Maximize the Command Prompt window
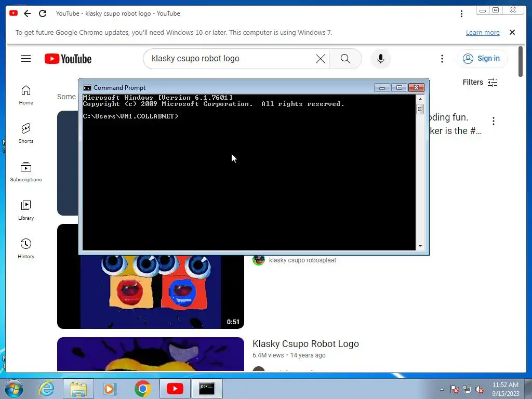 click(x=399, y=87)
